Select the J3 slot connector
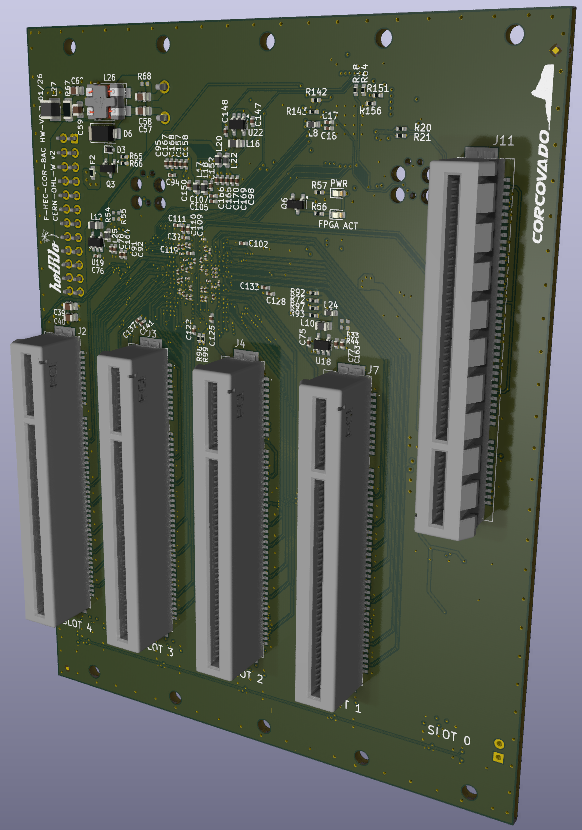582x830 pixels. (x=137, y=497)
